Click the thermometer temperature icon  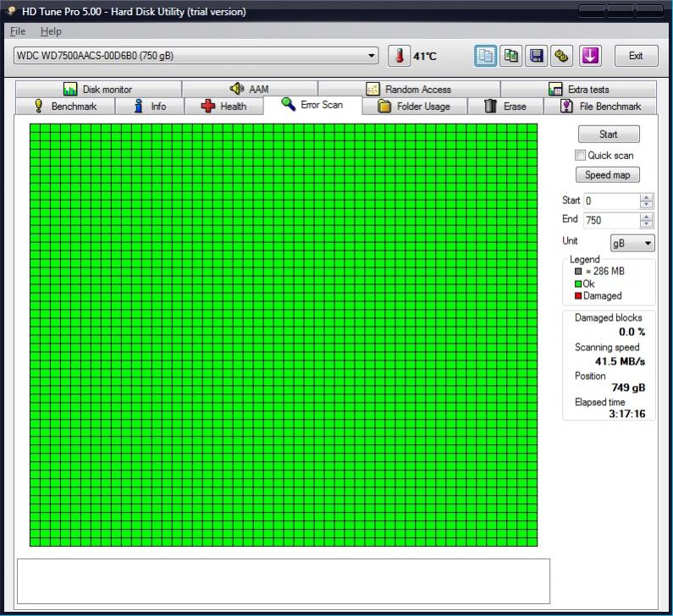(x=399, y=56)
